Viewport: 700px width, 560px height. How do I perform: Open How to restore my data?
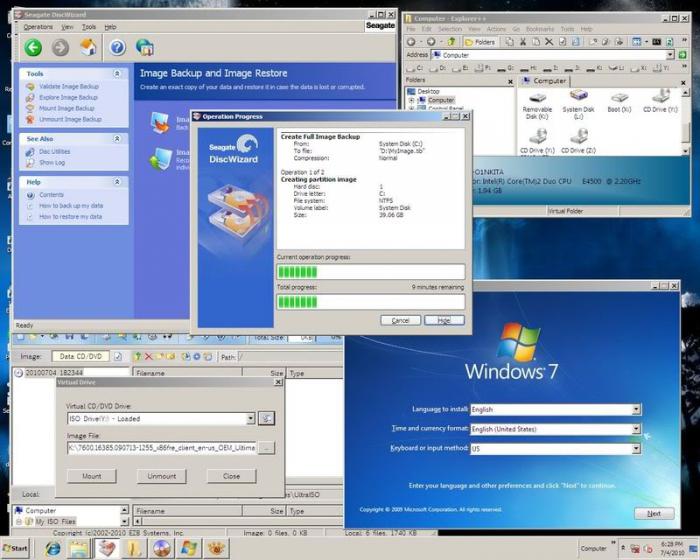(71, 217)
